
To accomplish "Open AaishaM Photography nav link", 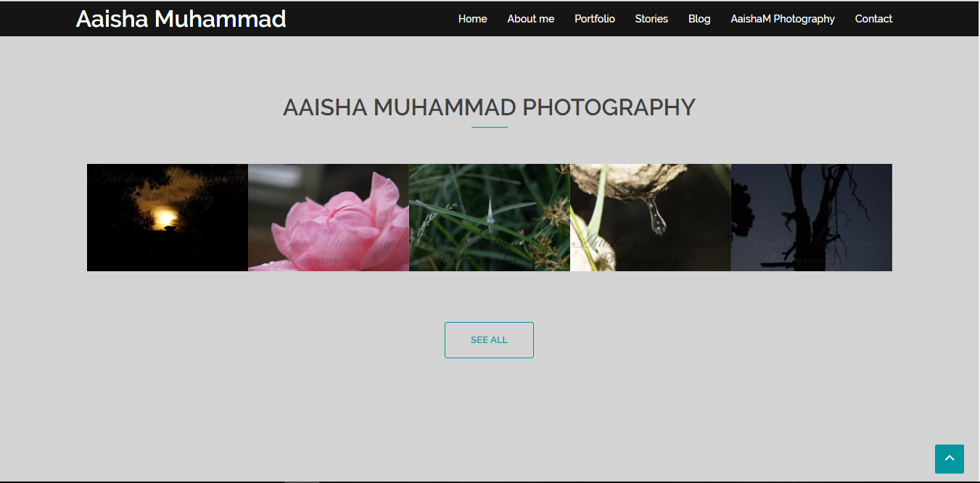I will pyautogui.click(x=783, y=19).
